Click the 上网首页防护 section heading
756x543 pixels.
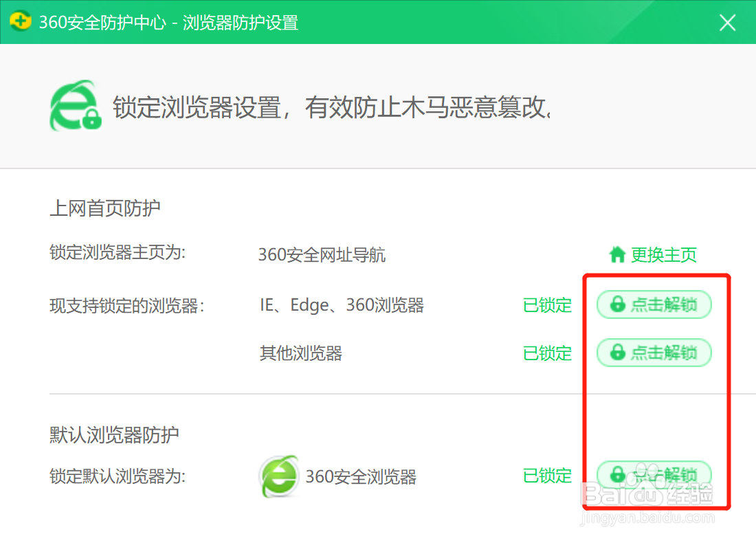(105, 208)
